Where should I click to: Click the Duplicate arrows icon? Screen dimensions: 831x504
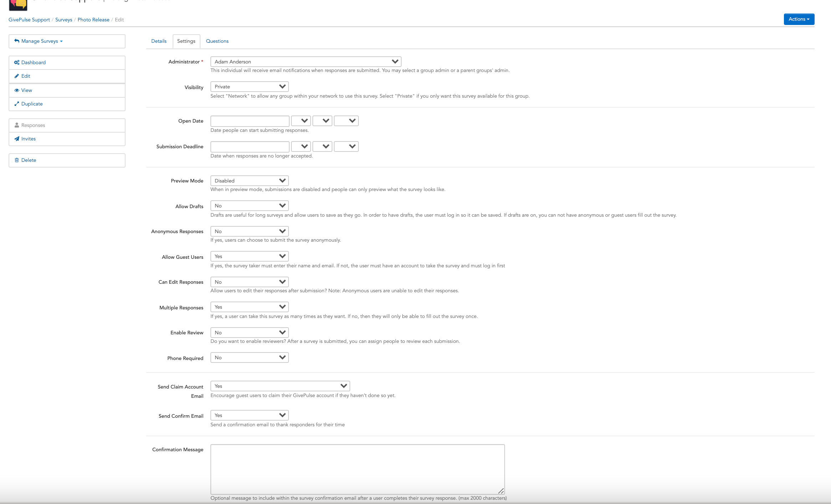[x=17, y=104]
